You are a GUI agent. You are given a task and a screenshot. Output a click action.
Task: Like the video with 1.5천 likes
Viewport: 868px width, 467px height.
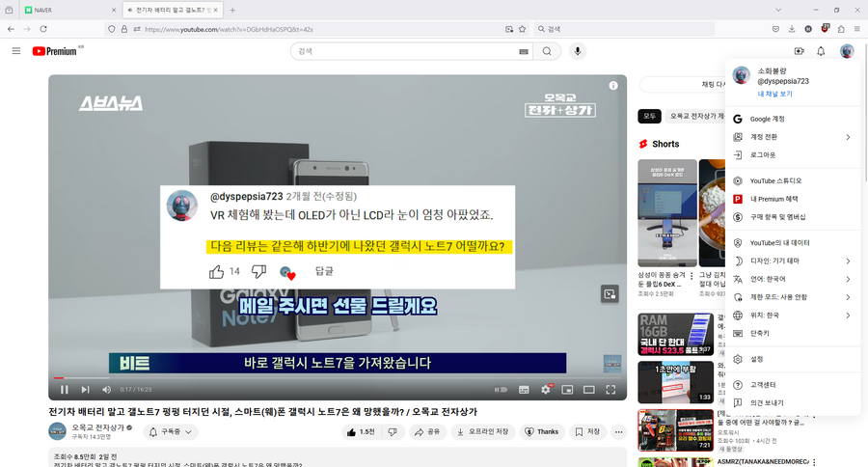[361, 431]
